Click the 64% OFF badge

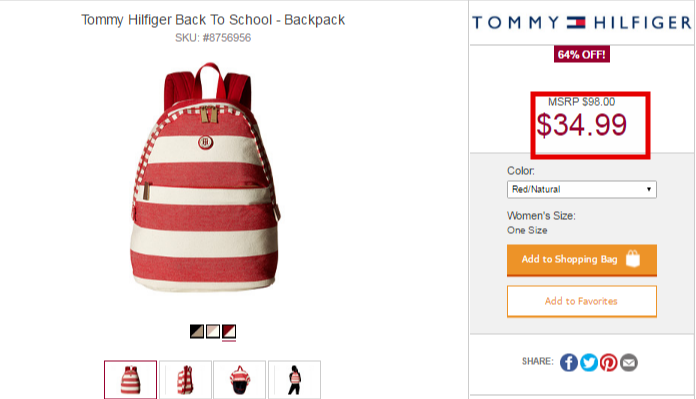[581, 55]
